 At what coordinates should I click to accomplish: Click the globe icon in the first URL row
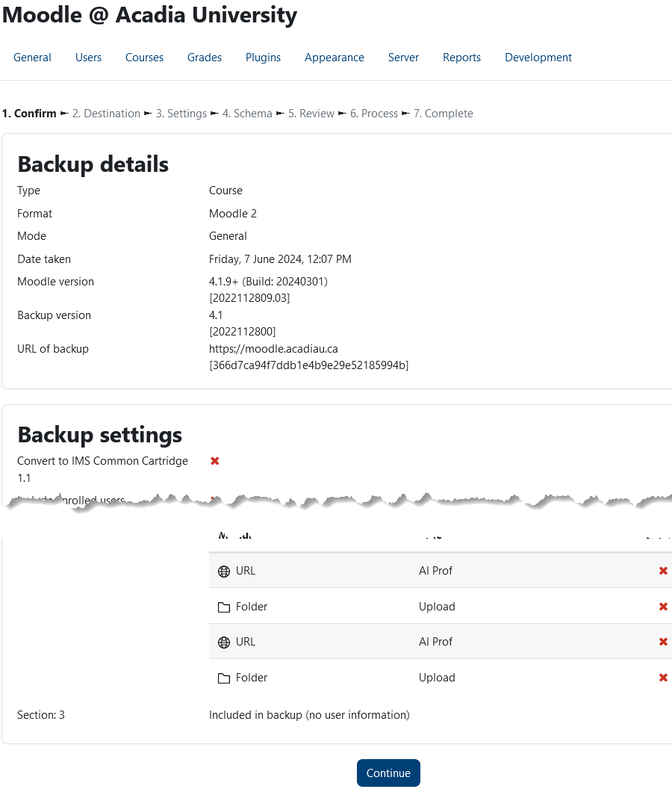pyautogui.click(x=223, y=572)
